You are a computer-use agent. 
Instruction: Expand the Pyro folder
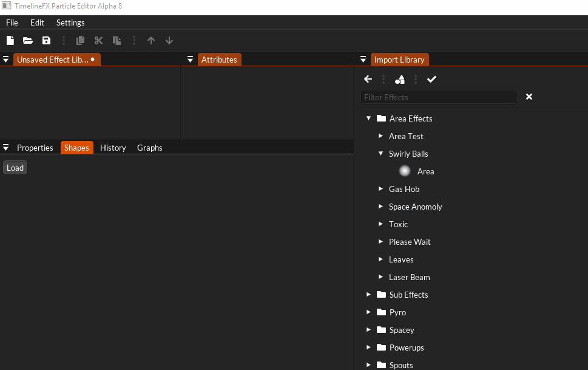[368, 312]
